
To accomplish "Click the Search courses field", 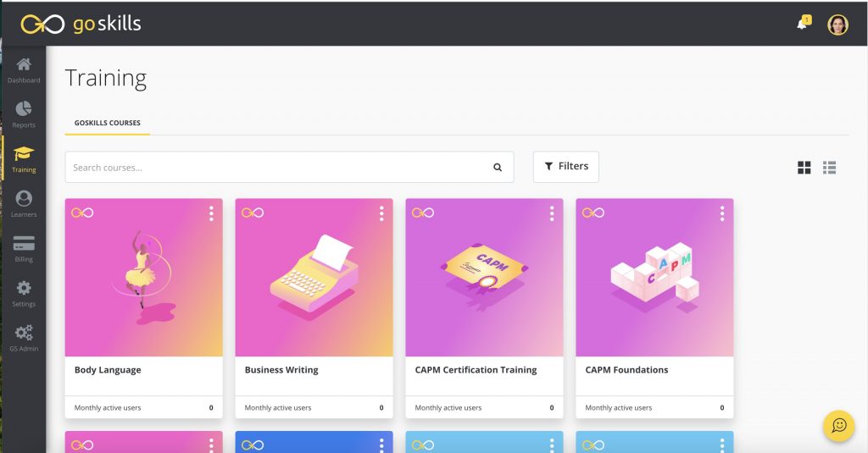I will 289,167.
